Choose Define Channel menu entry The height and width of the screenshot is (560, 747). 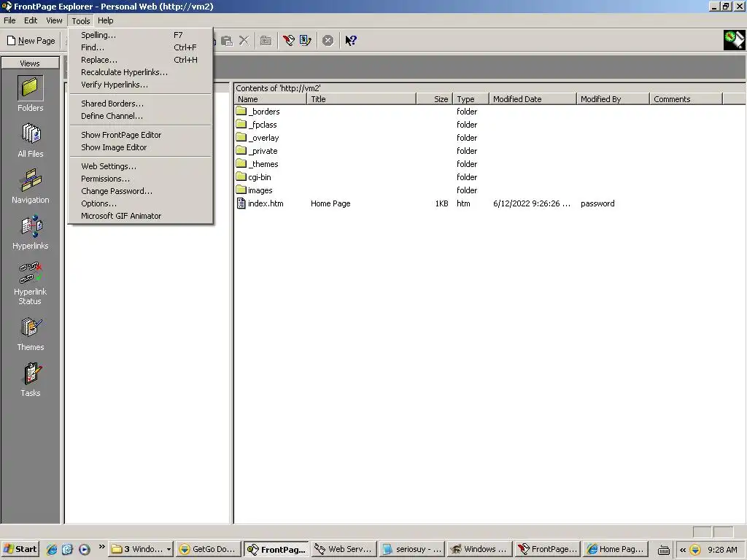(x=140, y=116)
